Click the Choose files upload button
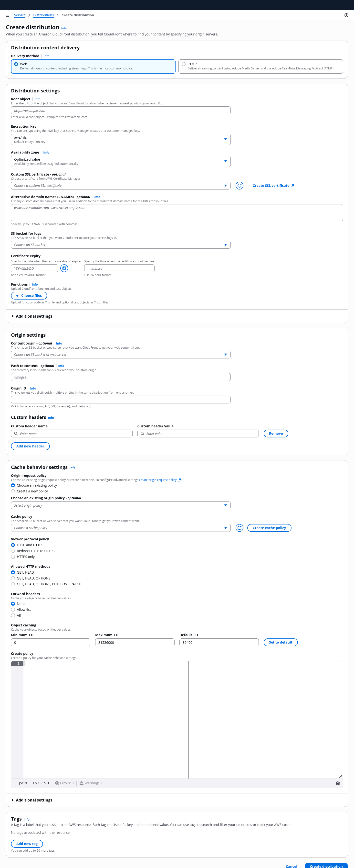The width and height of the screenshot is (354, 868). 29,296
